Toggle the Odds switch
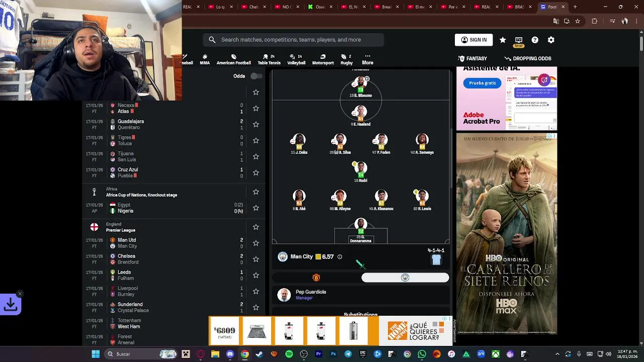Image resolution: width=644 pixels, height=362 pixels. coord(256,76)
